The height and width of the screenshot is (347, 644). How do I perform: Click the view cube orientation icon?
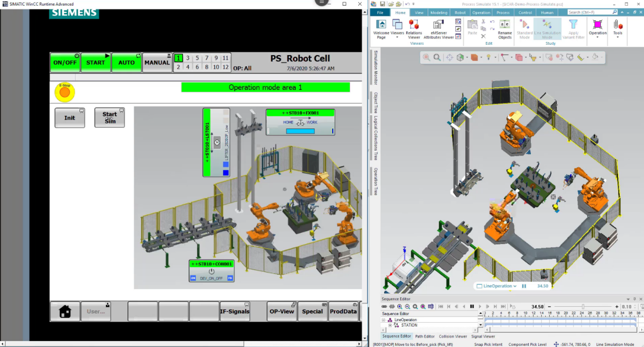[x=460, y=57]
